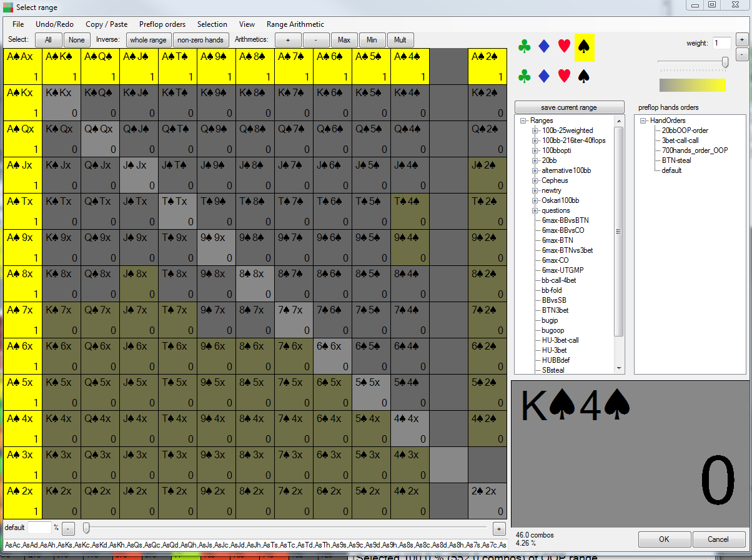752x560 pixels.
Task: Select the BTN-steal hand order
Action: (x=676, y=160)
